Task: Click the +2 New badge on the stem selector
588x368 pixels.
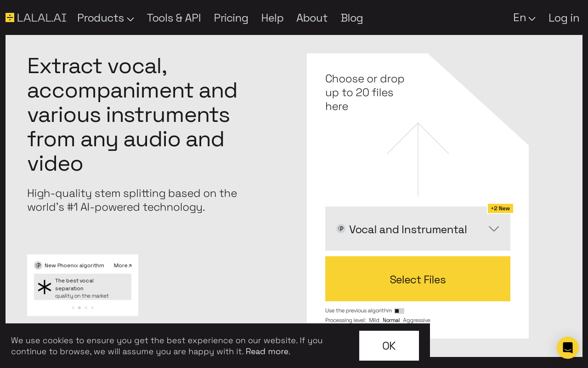Action: click(x=500, y=208)
